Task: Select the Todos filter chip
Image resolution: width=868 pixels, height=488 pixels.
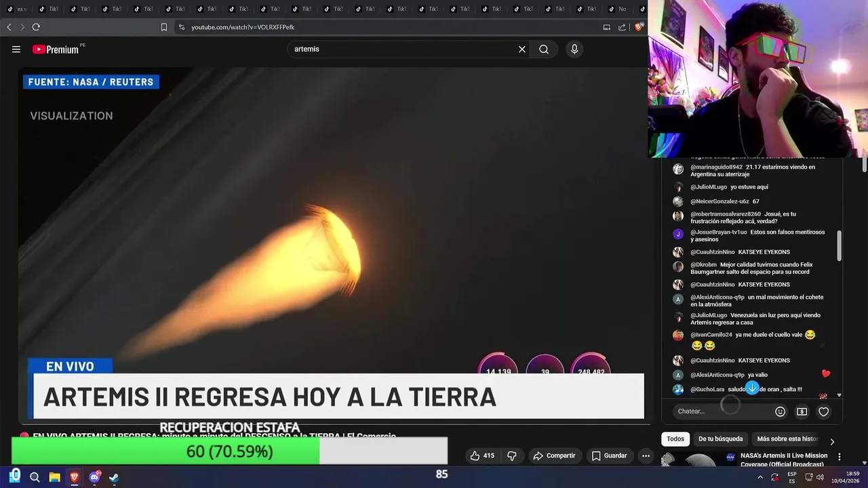Action: tap(675, 439)
